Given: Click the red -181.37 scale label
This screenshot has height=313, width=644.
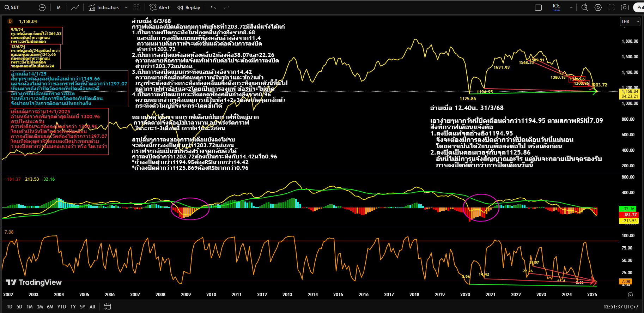Looking at the screenshot, I should [x=629, y=215].
